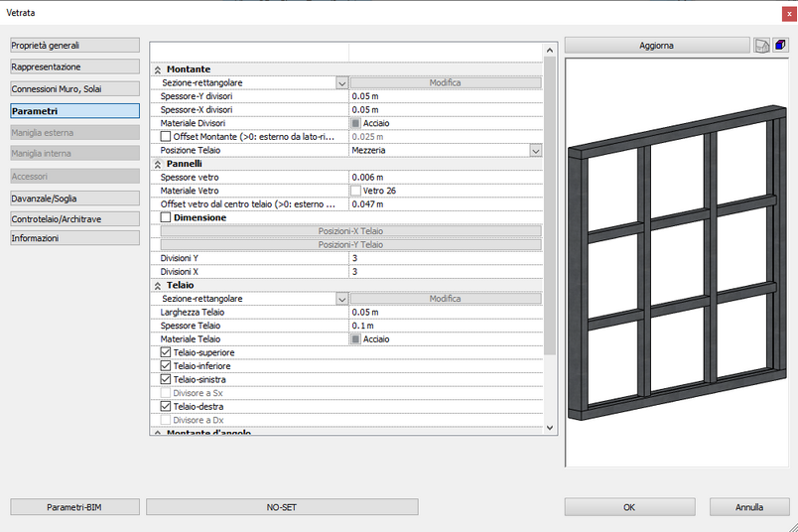Click the 2D preview mode icon
Viewport: 798px width, 532px height.
[x=761, y=46]
